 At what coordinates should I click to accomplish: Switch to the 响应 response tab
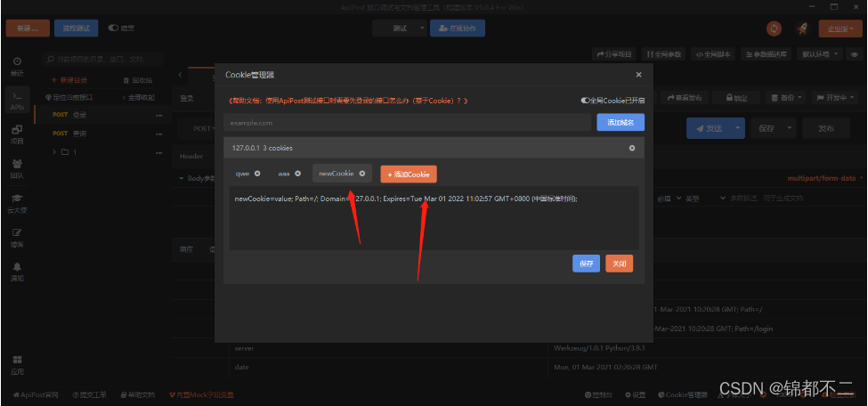click(186, 250)
